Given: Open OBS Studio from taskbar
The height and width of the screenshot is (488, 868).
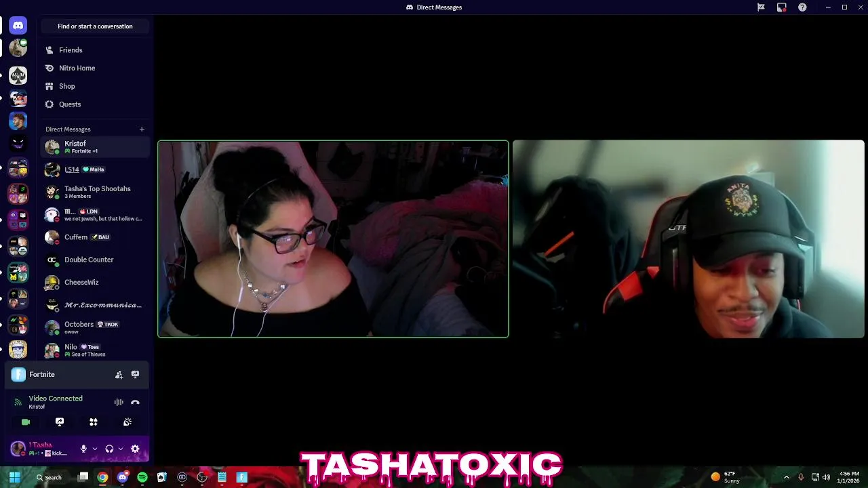Looking at the screenshot, I should click(x=202, y=477).
